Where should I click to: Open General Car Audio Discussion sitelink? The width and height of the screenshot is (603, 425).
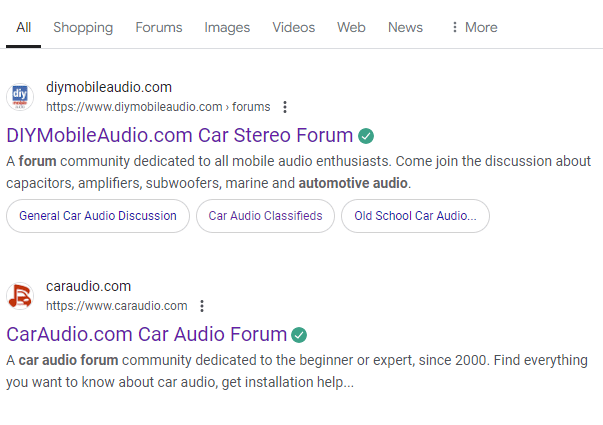[x=98, y=216]
